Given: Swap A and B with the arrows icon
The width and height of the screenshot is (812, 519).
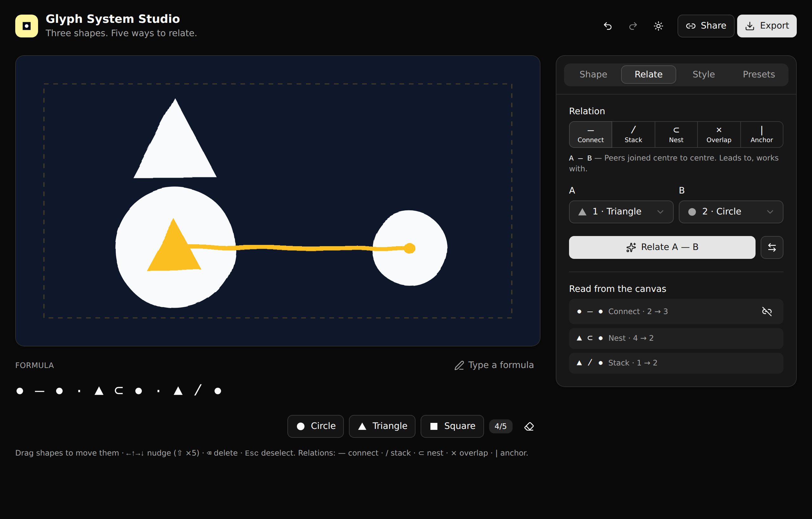Looking at the screenshot, I should coord(772,247).
